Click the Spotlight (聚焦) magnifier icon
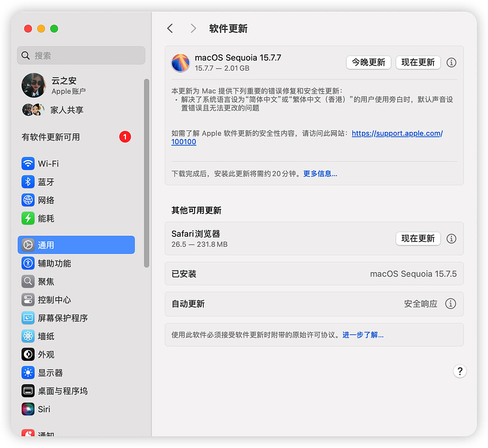Screen dimensions: 488x448 (x=28, y=281)
